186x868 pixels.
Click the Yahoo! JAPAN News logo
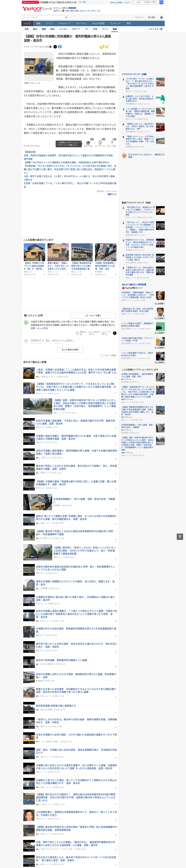pos(37,9)
